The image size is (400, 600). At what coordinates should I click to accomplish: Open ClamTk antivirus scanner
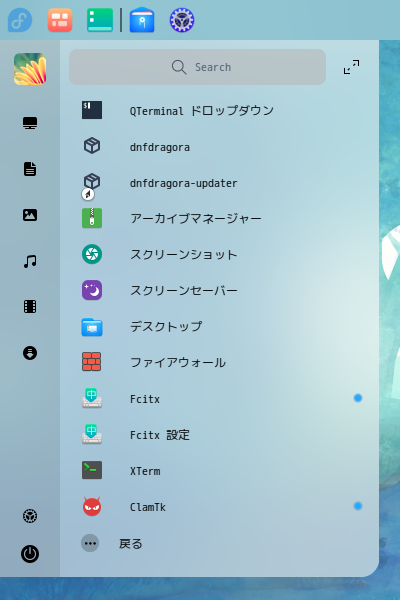(219, 506)
